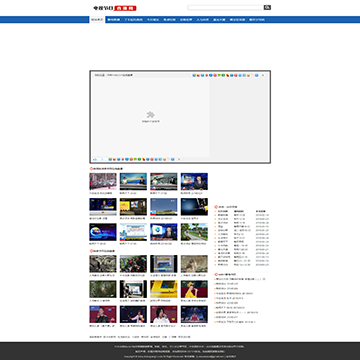Viewport: 360px width, 360px height.
Task: Open the last item in the blue navigation bar
Action: coord(257,20)
